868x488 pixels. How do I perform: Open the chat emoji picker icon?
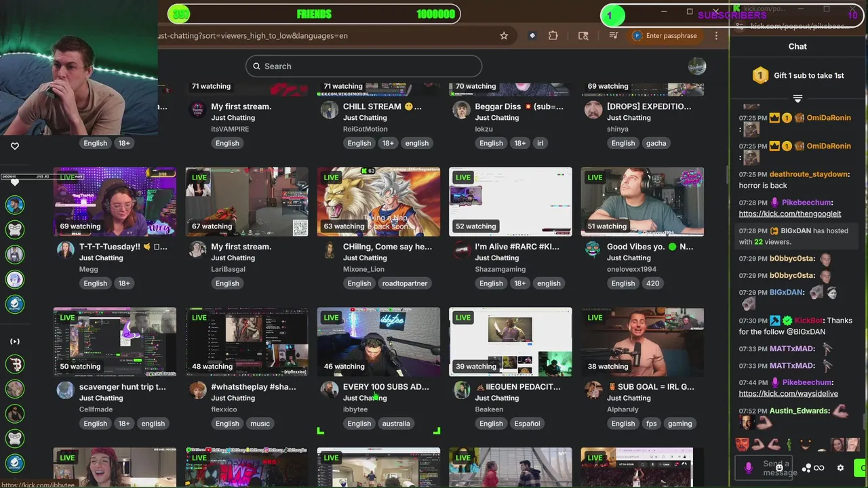779,468
